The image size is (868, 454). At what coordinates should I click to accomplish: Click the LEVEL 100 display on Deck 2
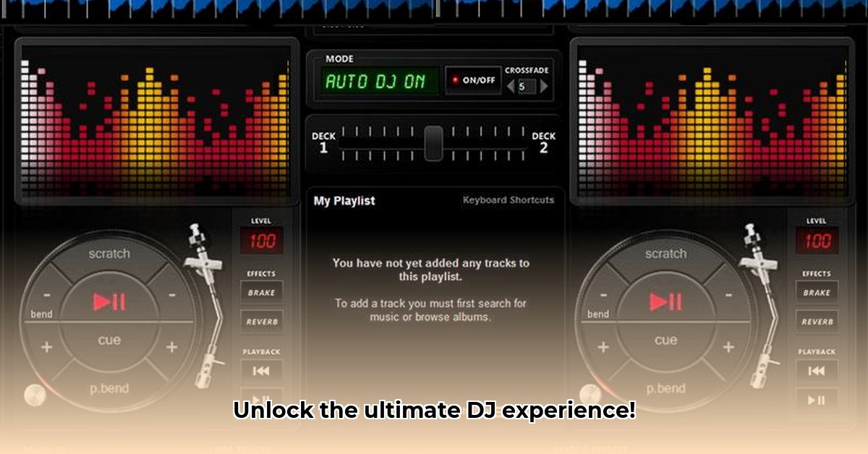point(817,241)
